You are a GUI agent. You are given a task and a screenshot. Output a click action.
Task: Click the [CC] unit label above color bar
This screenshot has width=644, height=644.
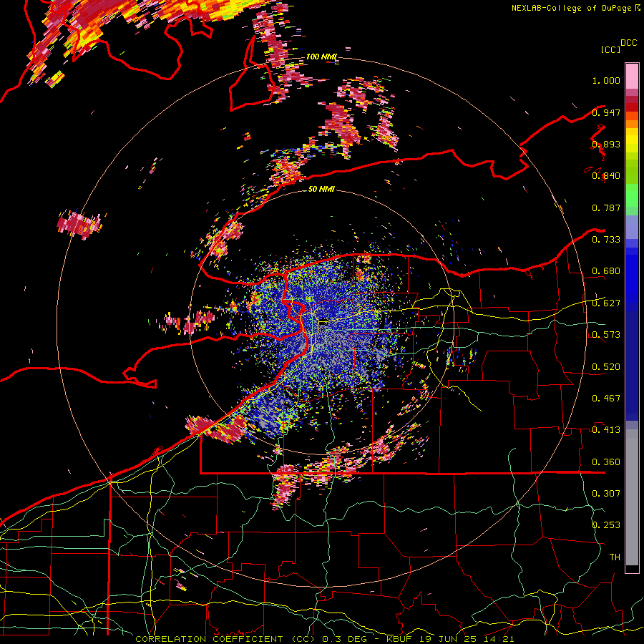610,49
